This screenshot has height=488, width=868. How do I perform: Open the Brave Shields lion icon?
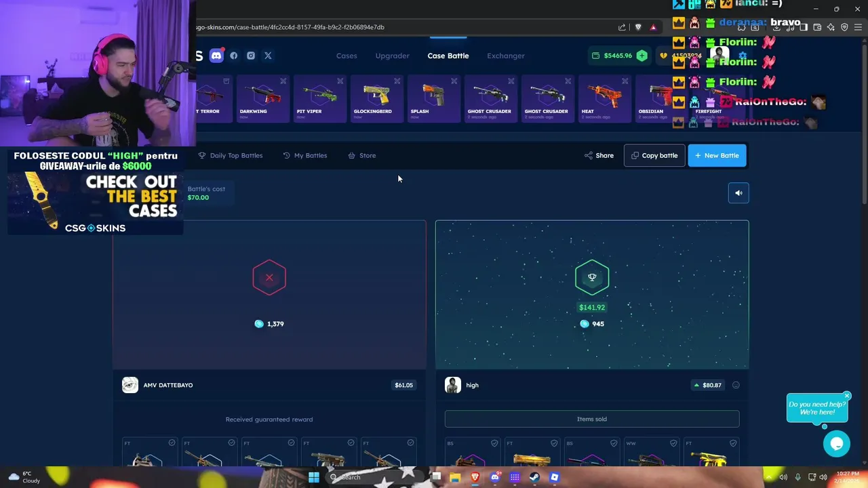638,27
